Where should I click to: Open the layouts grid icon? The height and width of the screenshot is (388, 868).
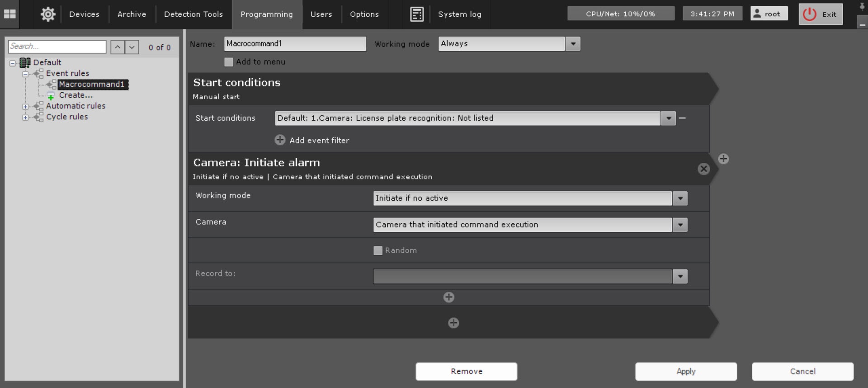(9, 14)
